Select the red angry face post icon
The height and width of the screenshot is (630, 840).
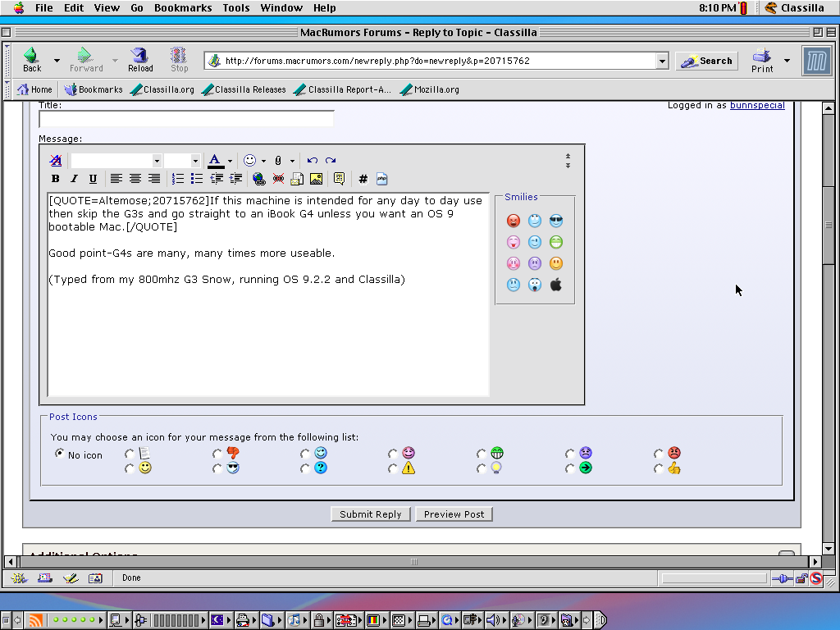pyautogui.click(x=659, y=454)
